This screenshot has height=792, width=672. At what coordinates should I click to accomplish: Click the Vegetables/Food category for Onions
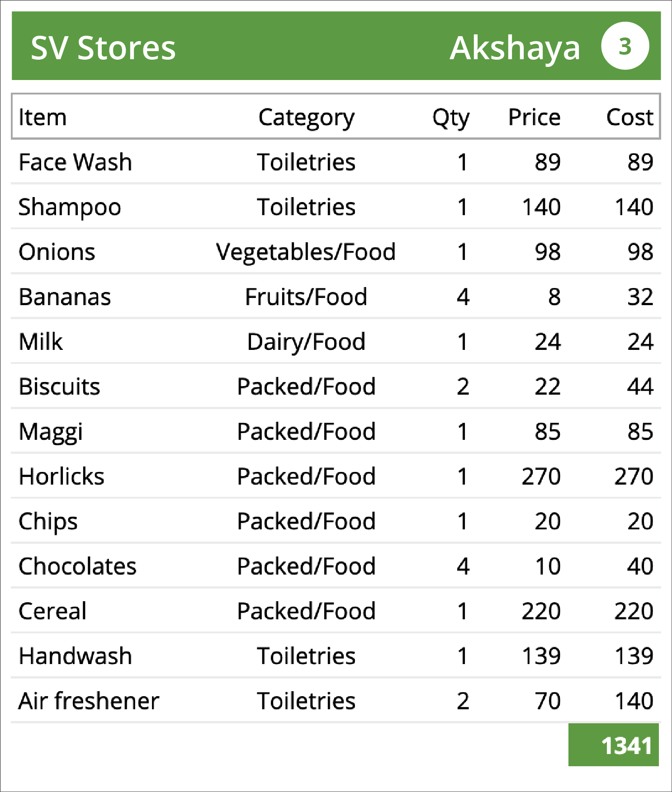306,252
